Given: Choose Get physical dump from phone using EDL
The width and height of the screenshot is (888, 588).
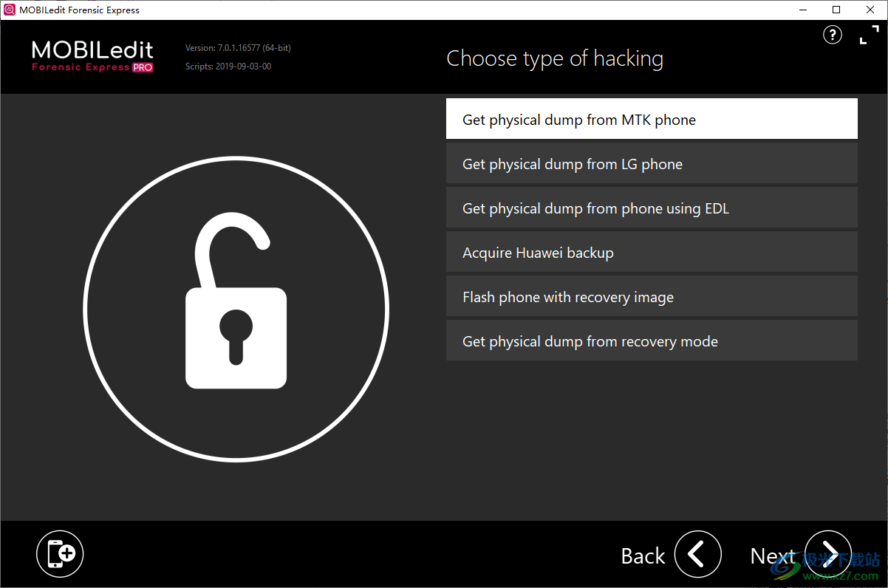Looking at the screenshot, I should (652, 208).
